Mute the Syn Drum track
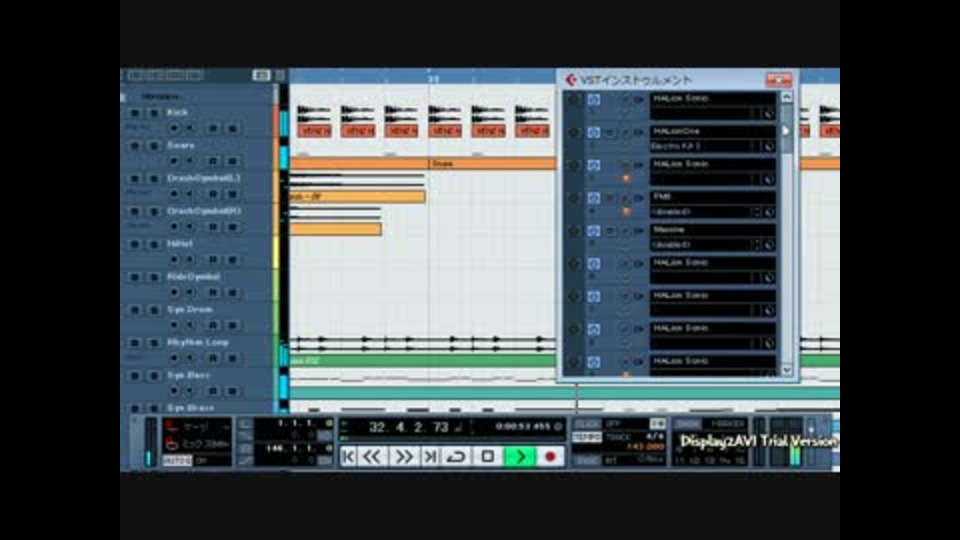The height and width of the screenshot is (540, 960). pos(135,310)
